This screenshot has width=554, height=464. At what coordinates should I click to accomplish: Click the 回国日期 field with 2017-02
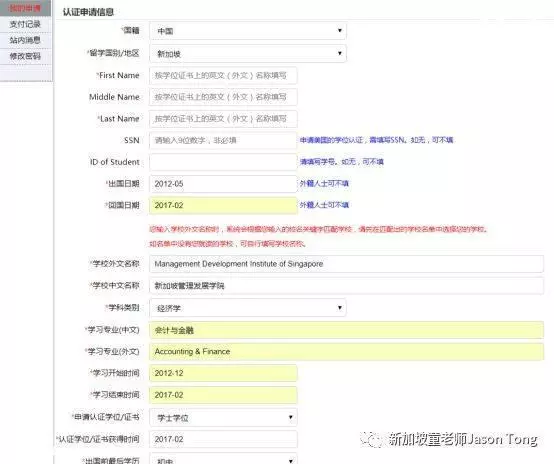click(223, 205)
